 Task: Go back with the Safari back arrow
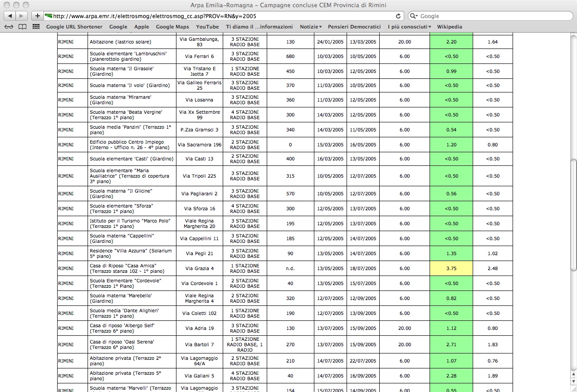tap(10, 16)
